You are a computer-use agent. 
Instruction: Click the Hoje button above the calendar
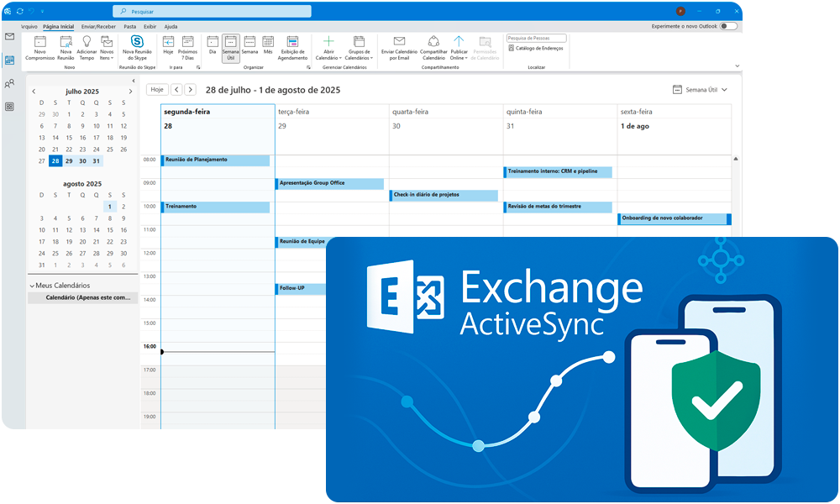pyautogui.click(x=157, y=89)
